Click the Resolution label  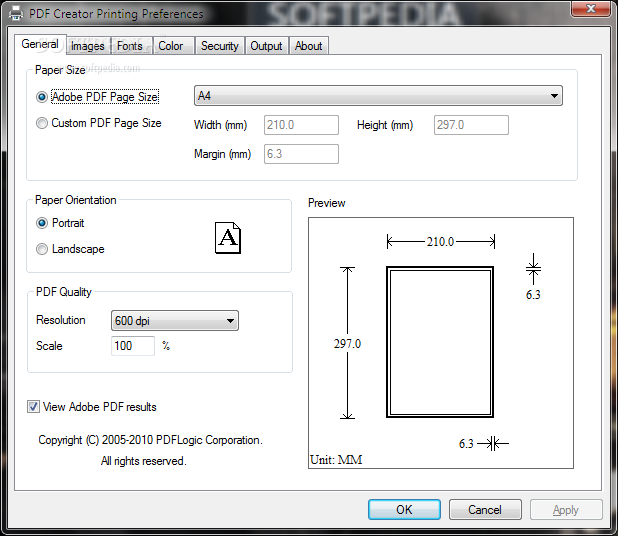click(x=61, y=320)
